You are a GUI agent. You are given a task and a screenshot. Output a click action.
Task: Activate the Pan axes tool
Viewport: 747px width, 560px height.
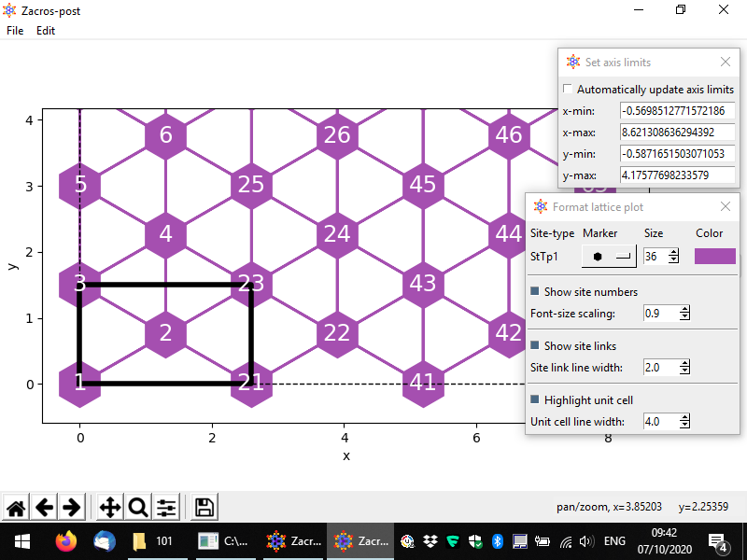pyautogui.click(x=109, y=508)
